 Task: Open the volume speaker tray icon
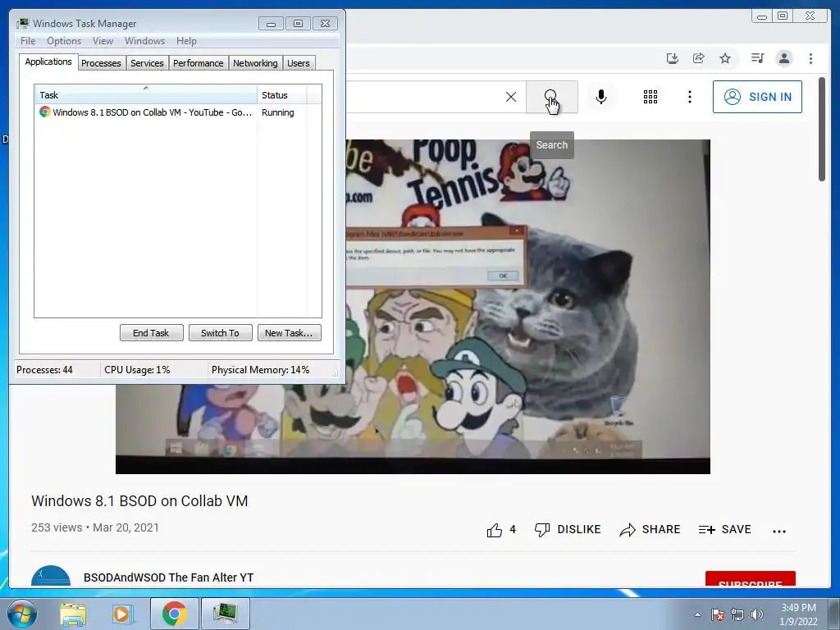757,614
